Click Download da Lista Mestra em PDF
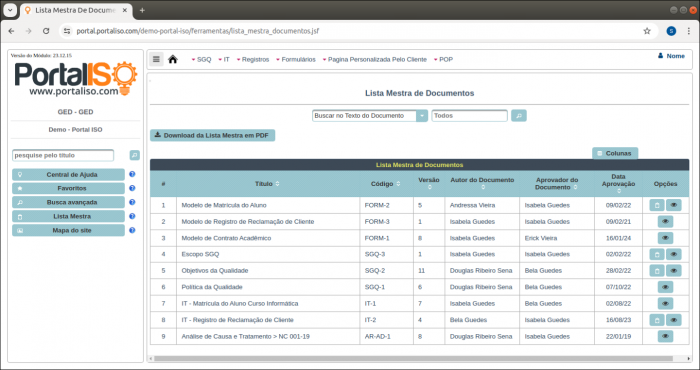700x370 pixels. 212,135
